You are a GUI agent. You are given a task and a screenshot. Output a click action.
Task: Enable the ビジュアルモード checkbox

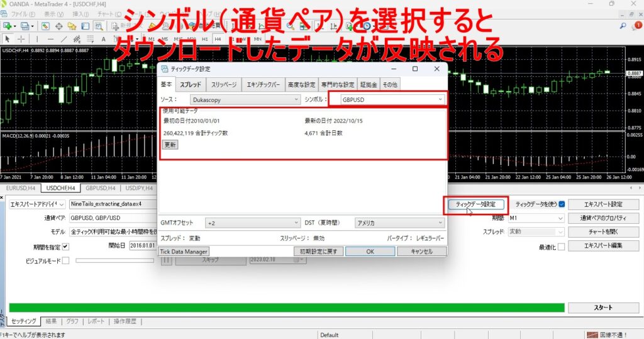[x=65, y=260]
